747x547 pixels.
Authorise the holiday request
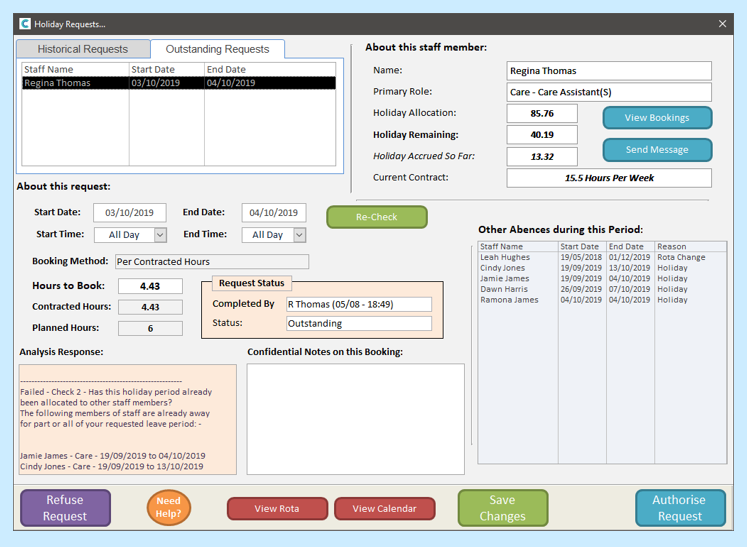[x=679, y=508]
